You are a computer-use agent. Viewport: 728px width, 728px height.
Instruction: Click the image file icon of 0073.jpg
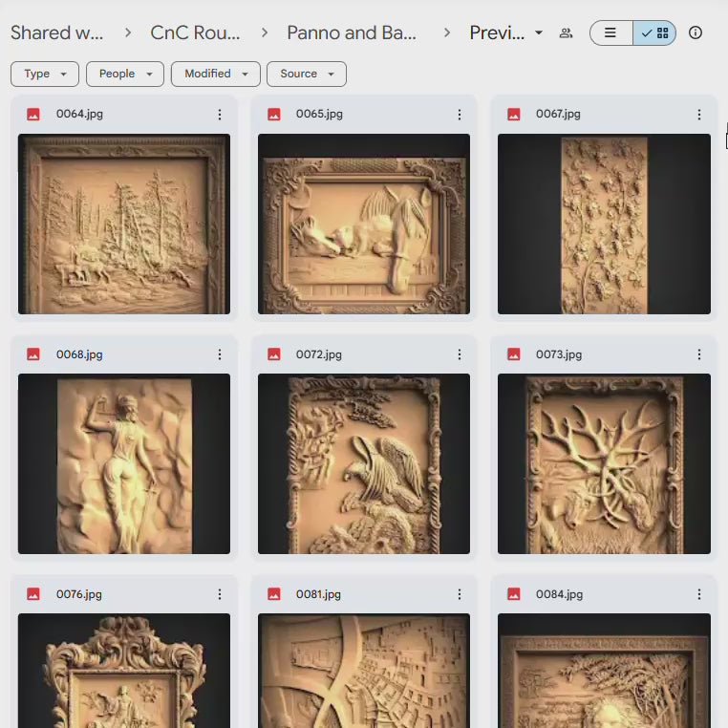click(x=513, y=354)
